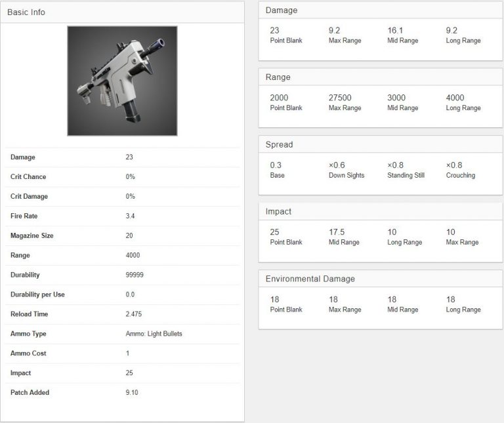Image resolution: width=504 pixels, height=423 pixels.
Task: Click the Durability value 99999
Action: click(x=135, y=275)
